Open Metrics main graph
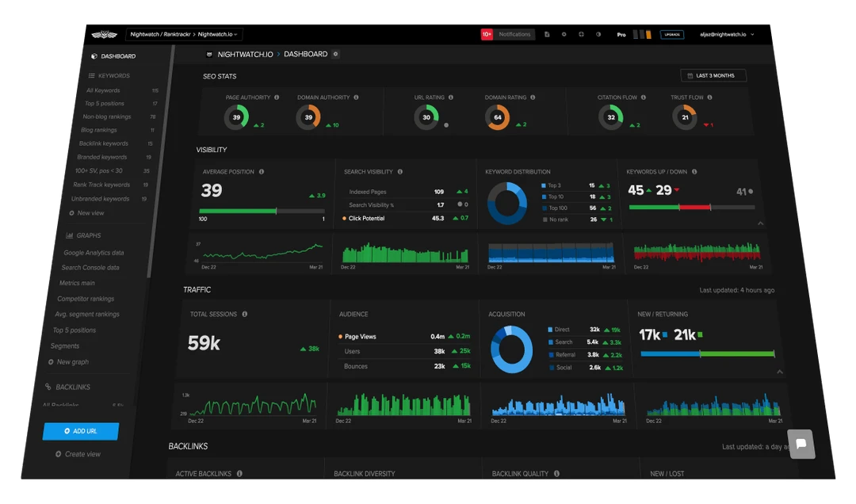 point(77,284)
